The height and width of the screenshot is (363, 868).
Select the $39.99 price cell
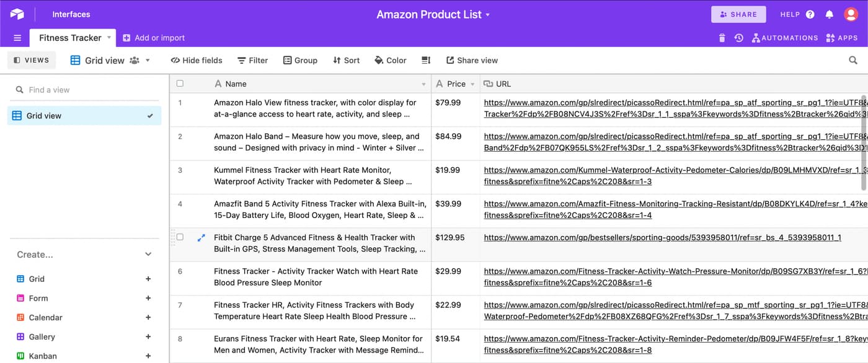[x=456, y=211]
